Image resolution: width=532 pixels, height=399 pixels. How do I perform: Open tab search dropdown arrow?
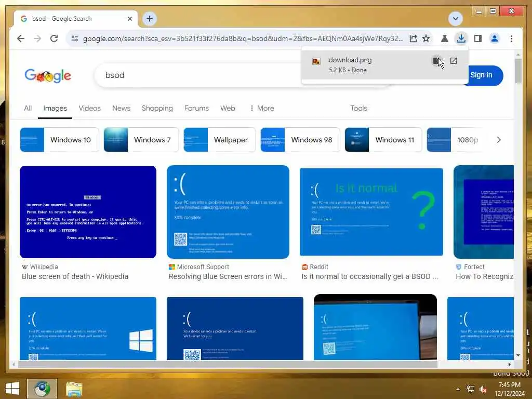point(455,19)
